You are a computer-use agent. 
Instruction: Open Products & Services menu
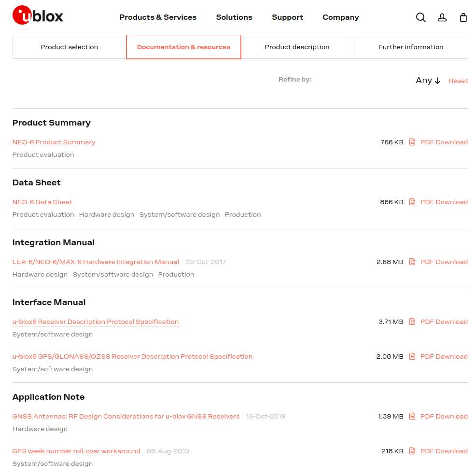point(158,17)
